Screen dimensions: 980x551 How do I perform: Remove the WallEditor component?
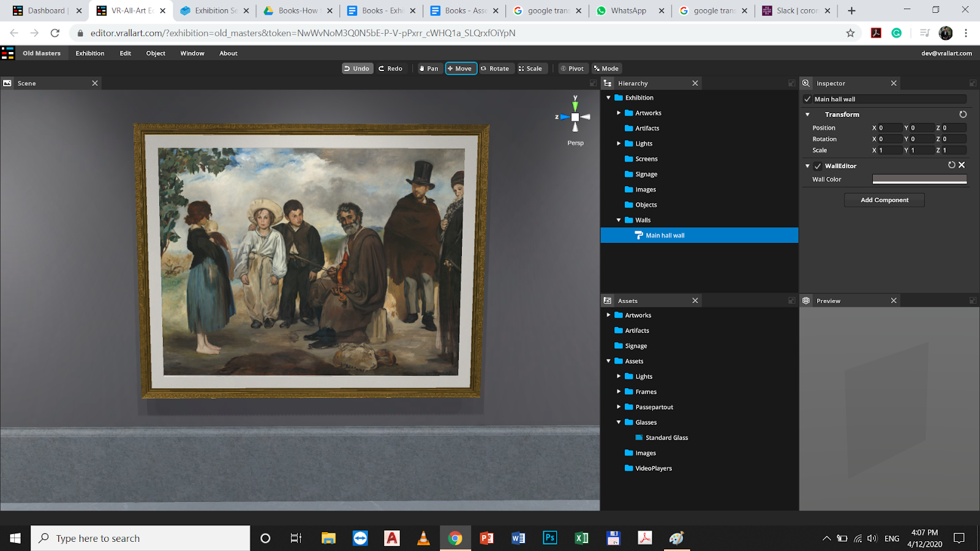[x=962, y=165]
